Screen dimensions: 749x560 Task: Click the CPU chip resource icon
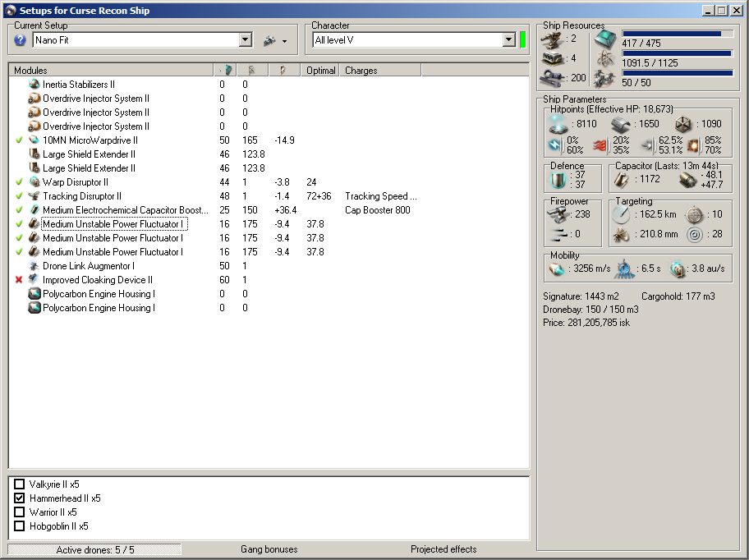point(605,39)
